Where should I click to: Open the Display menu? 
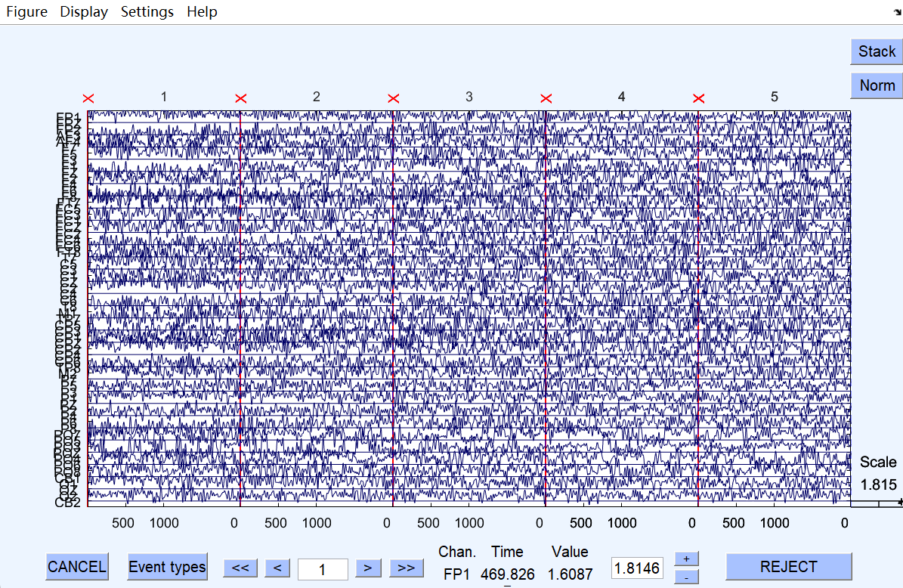[84, 11]
